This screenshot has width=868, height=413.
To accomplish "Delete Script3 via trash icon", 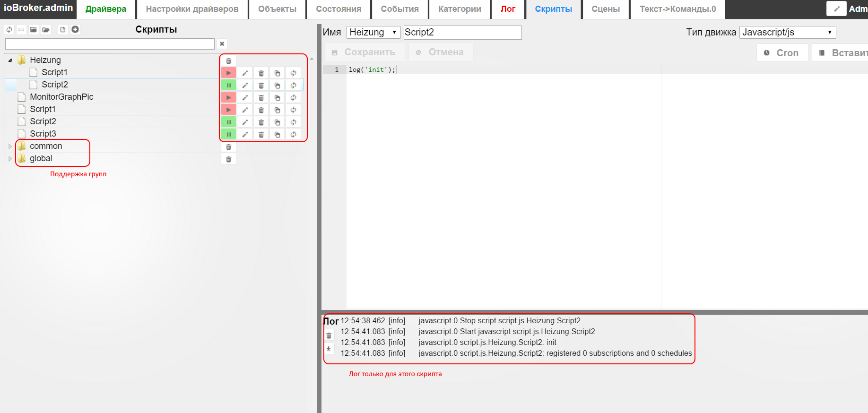I will [x=261, y=135].
